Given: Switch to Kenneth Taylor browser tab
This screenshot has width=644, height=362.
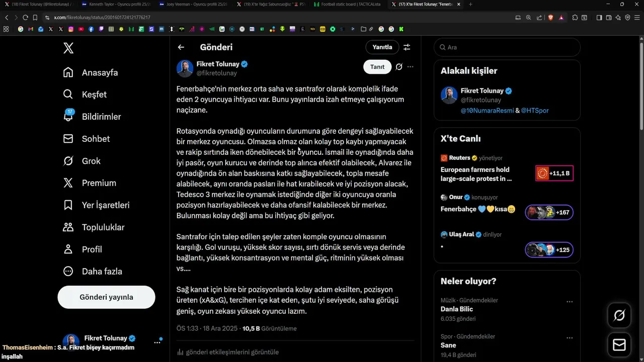Looking at the screenshot, I should 116,4.
